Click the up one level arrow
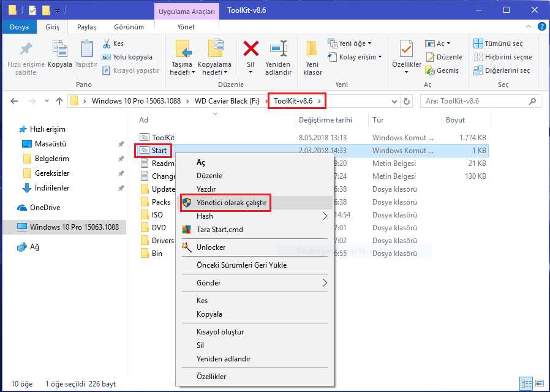550x392 pixels. coord(59,101)
